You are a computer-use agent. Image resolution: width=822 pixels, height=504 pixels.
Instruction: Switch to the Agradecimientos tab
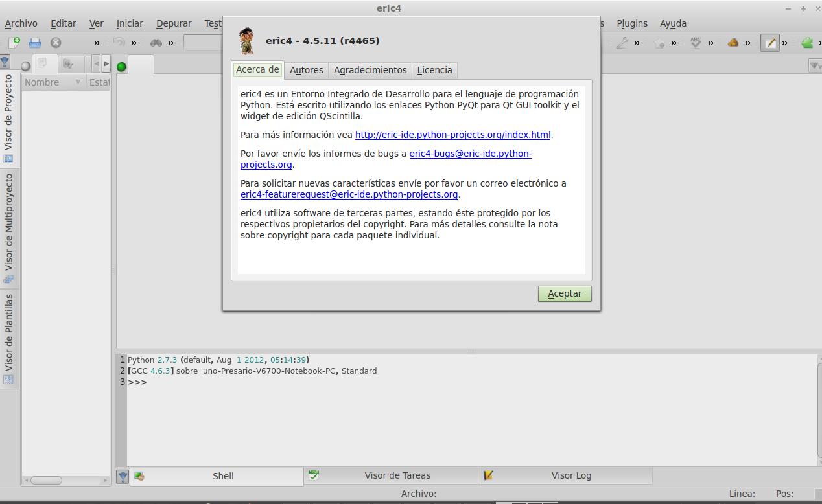(370, 70)
